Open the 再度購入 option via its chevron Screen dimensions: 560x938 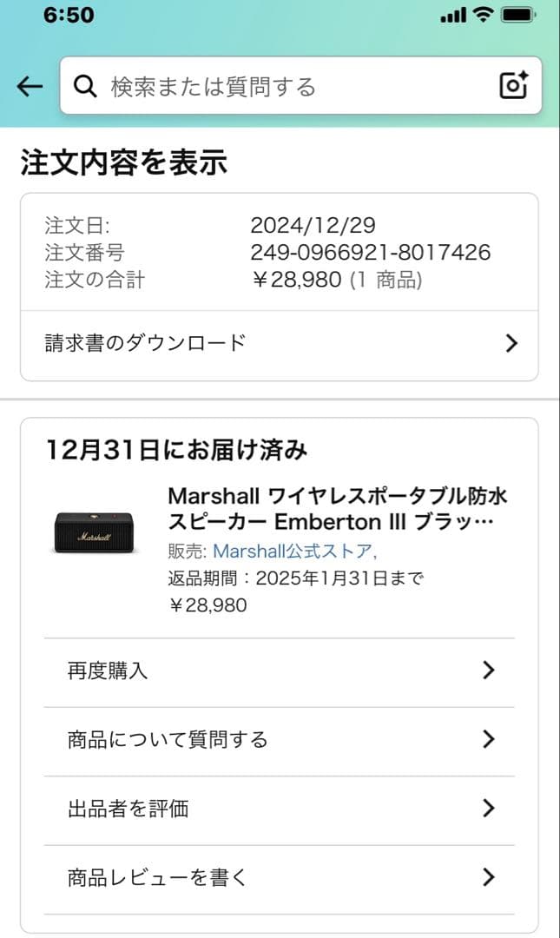[x=490, y=670]
